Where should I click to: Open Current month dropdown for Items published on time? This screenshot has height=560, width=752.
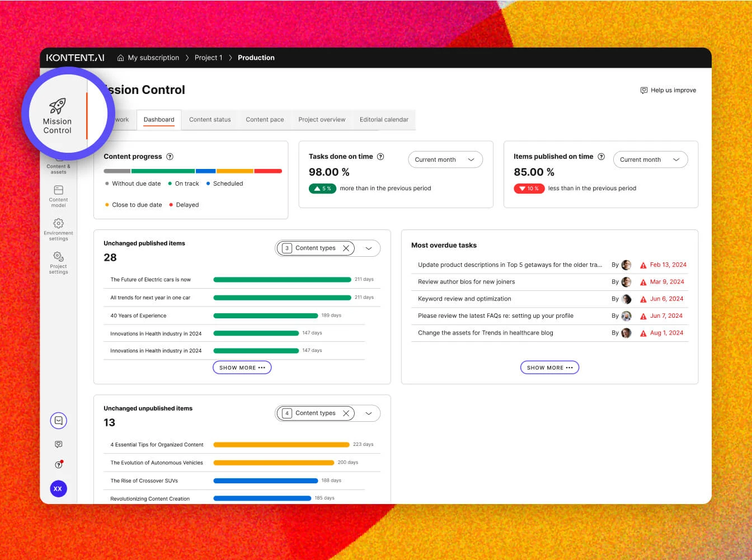click(650, 159)
